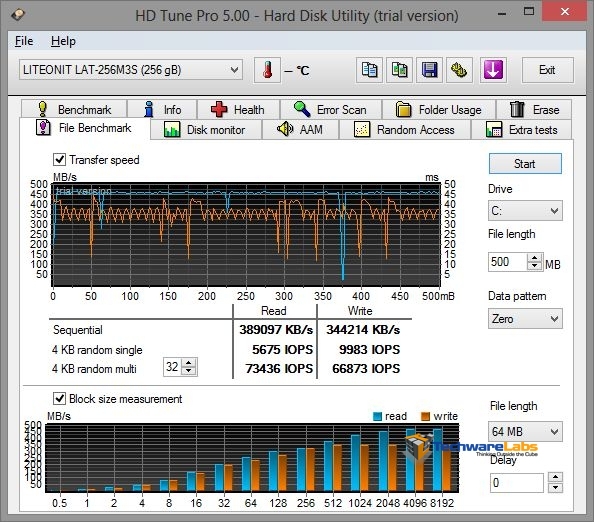
Task: Switch to the Random Access tab
Action: tap(405, 130)
